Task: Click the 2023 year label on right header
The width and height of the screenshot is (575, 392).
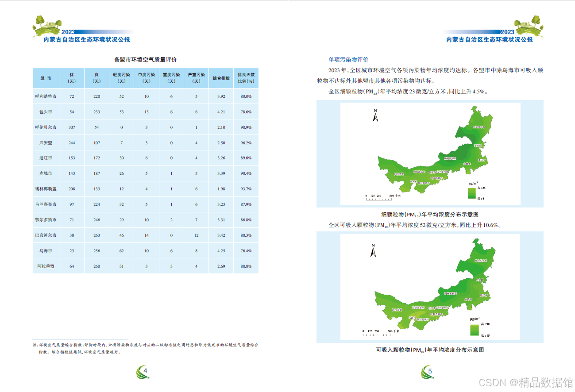Action: [507, 32]
